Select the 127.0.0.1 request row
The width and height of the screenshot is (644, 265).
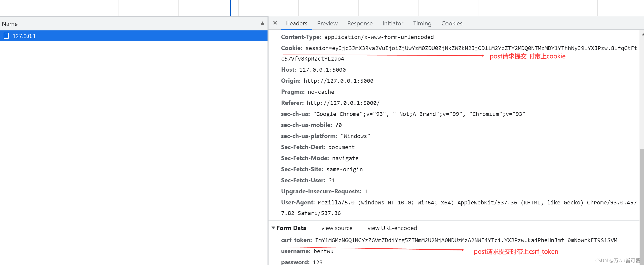[134, 36]
